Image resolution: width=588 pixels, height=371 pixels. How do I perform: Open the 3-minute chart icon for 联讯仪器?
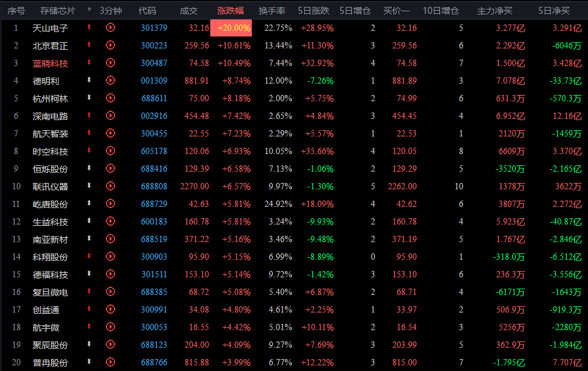110,186
